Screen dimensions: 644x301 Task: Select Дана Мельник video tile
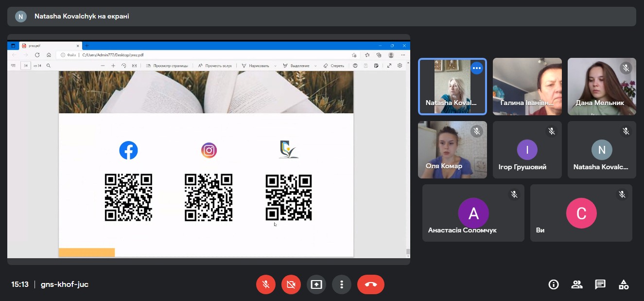[602, 87]
